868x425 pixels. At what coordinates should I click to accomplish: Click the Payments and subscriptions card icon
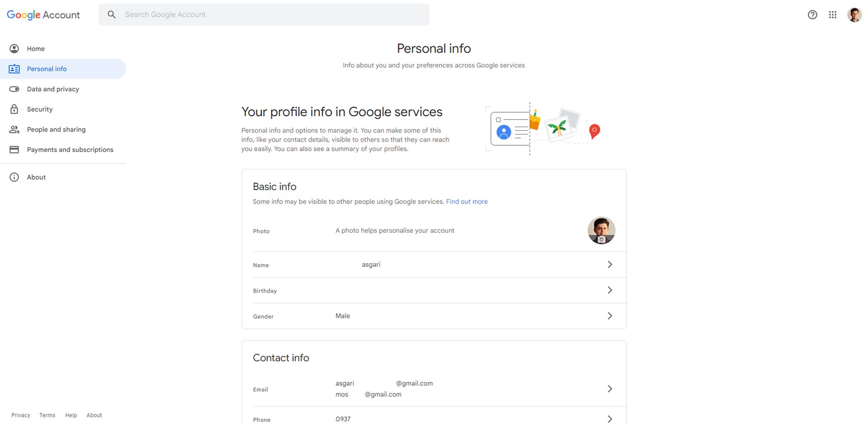pyautogui.click(x=14, y=149)
